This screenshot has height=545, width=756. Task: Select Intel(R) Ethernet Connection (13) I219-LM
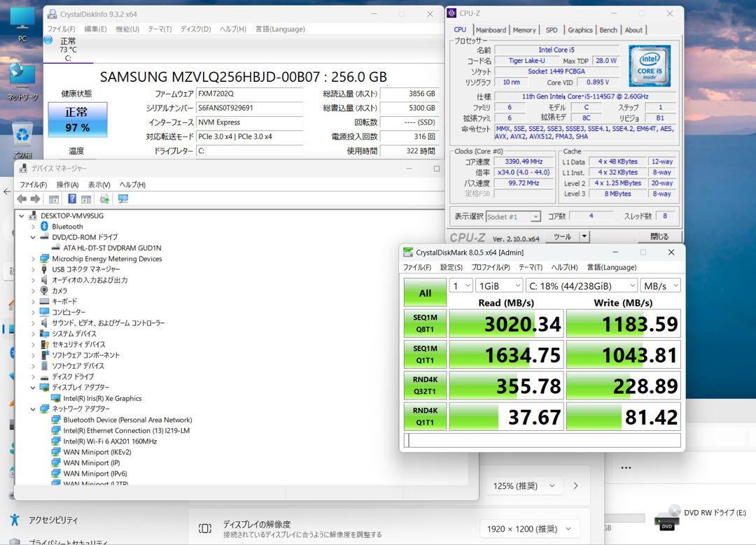(x=126, y=431)
